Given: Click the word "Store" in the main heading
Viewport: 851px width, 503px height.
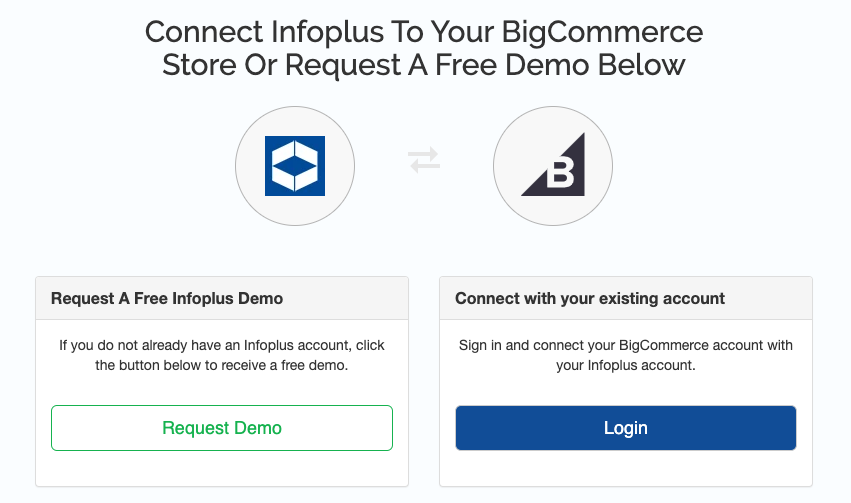Looking at the screenshot, I should click(200, 66).
